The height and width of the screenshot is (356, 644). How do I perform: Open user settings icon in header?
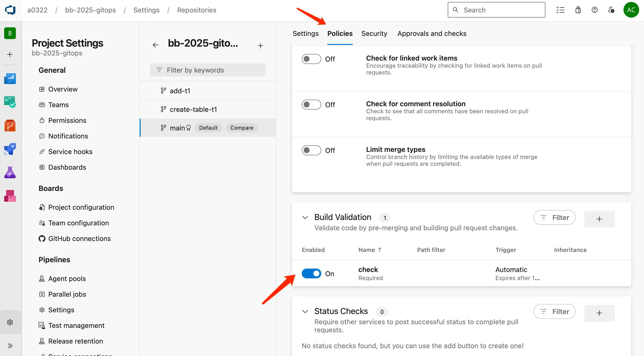(611, 10)
